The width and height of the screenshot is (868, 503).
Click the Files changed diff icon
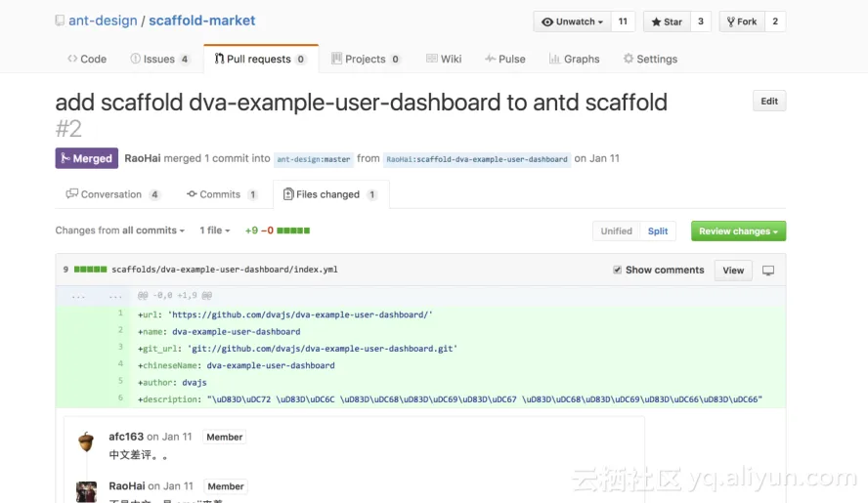[x=287, y=193]
